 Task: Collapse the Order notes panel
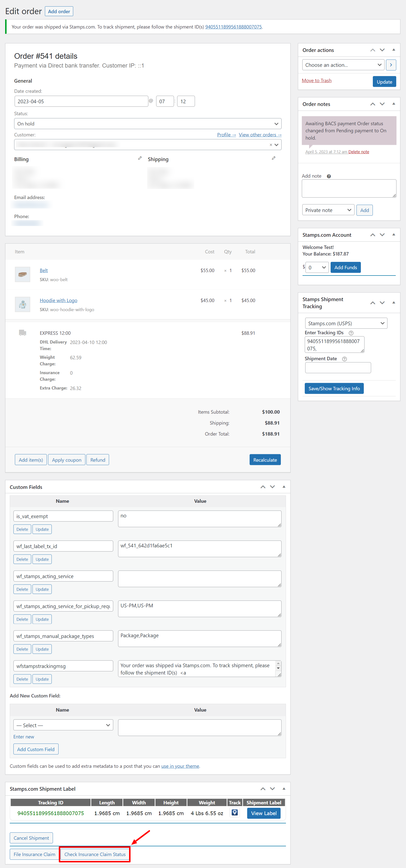(394, 104)
